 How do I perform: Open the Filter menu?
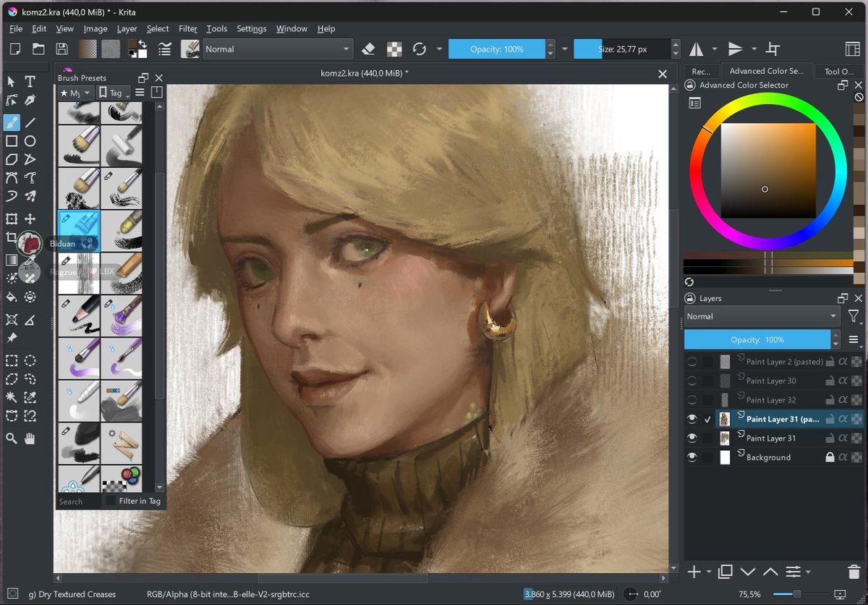tap(188, 29)
